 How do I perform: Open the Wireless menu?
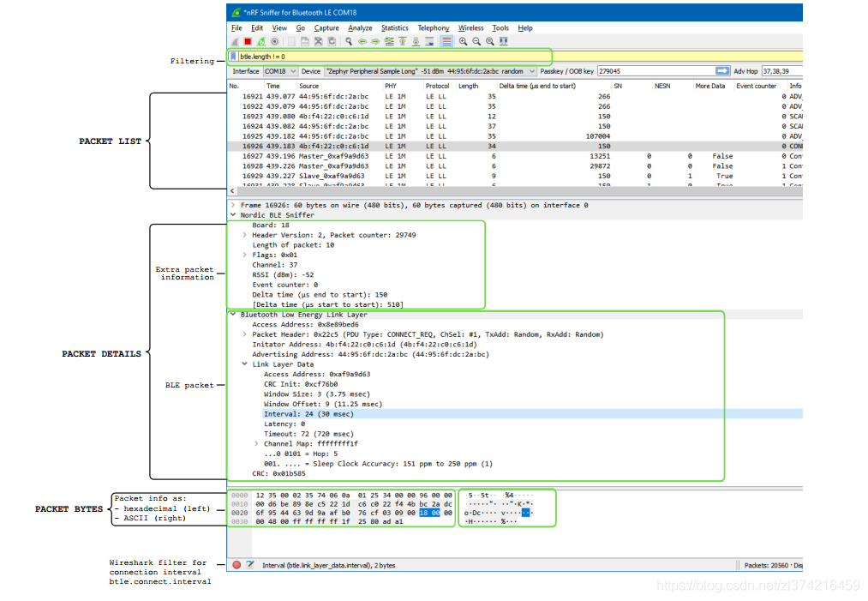tap(471, 28)
